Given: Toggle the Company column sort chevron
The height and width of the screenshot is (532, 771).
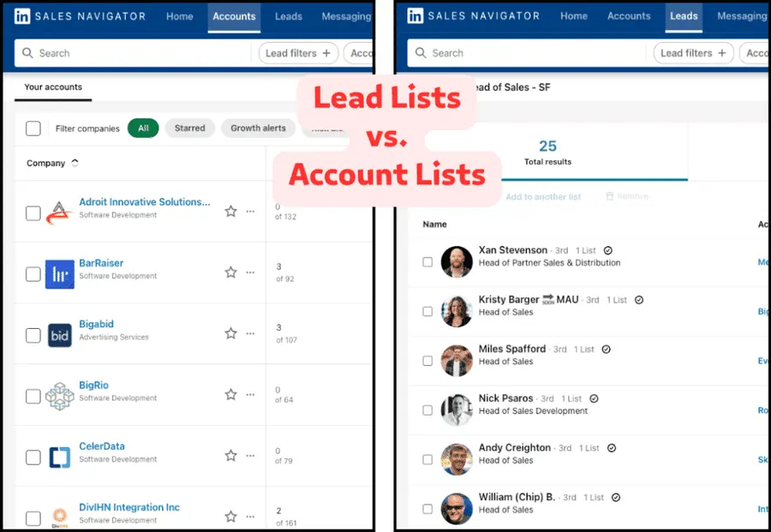Looking at the screenshot, I should [x=73, y=162].
